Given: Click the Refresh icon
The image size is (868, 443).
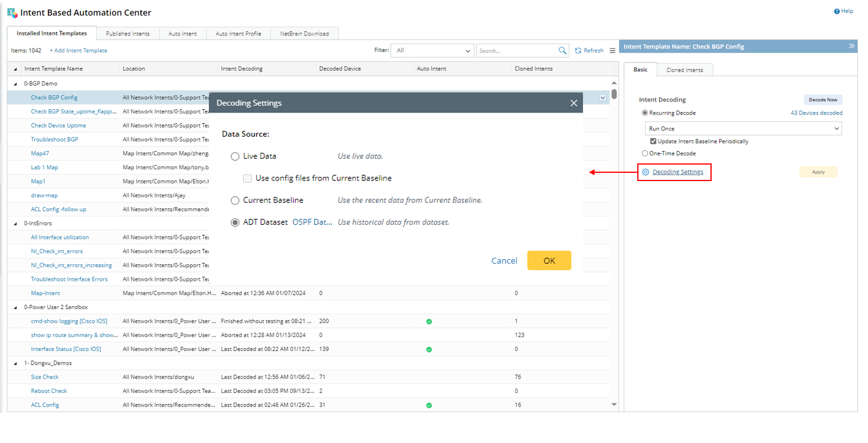Looking at the screenshot, I should (578, 51).
